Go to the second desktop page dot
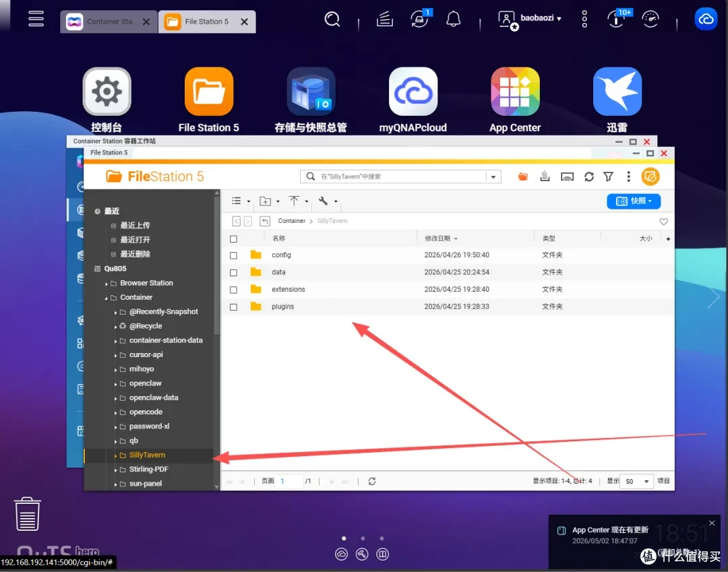This screenshot has height=572, width=728. click(363, 538)
